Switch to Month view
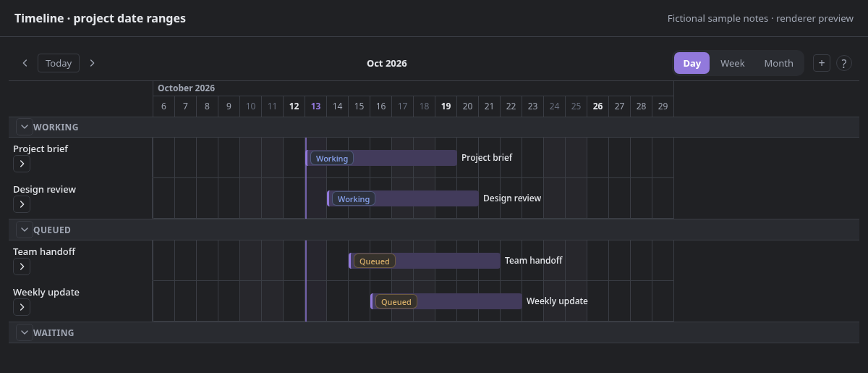 [779, 63]
